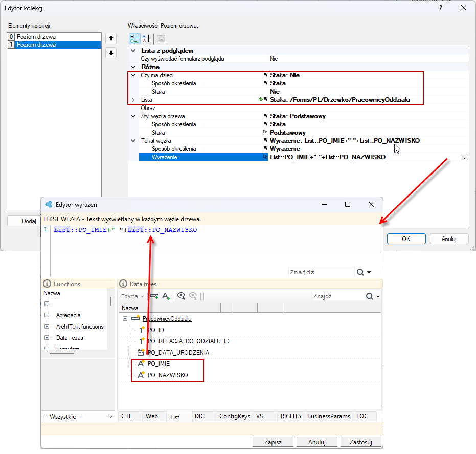
Task: Expand the Data i czas functions group
Action: click(47, 338)
